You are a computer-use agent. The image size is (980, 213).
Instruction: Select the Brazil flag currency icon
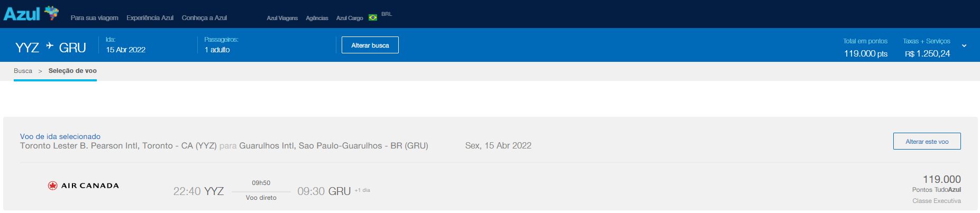coord(373,17)
